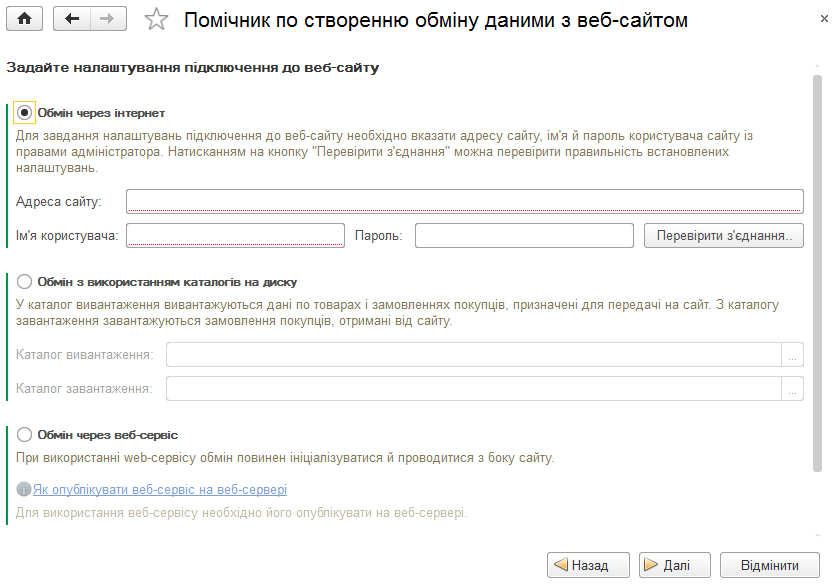
Task: Click the 'Назад' button
Action: coord(588,565)
